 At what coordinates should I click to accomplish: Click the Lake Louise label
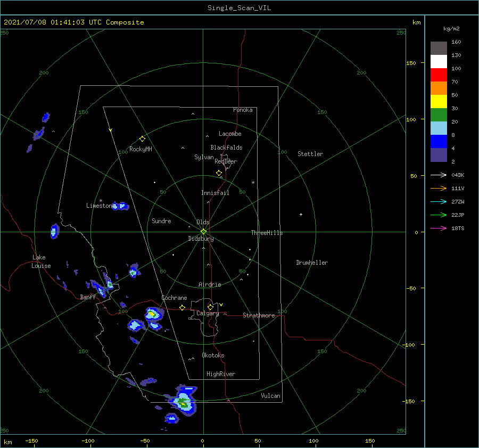tap(41, 262)
